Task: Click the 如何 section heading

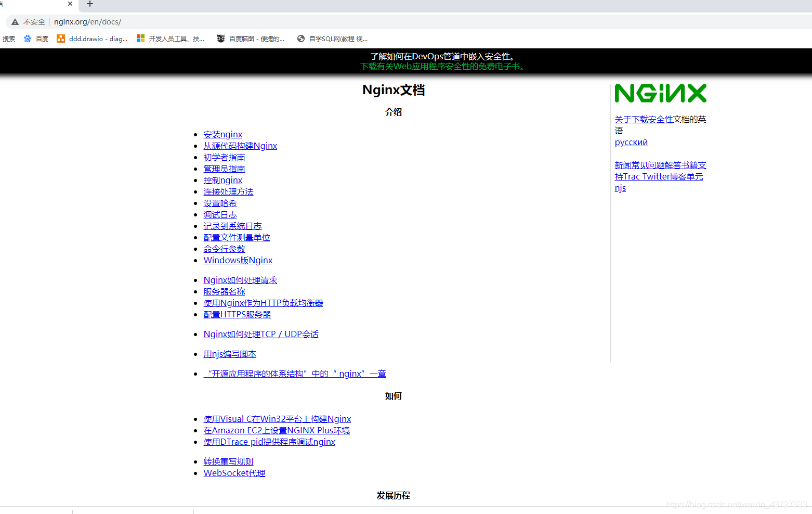Action: tap(394, 396)
